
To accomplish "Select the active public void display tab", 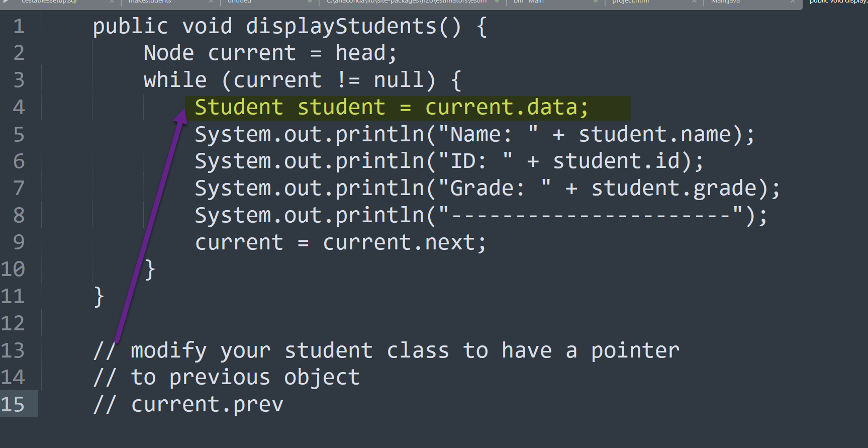I will (837, 2).
